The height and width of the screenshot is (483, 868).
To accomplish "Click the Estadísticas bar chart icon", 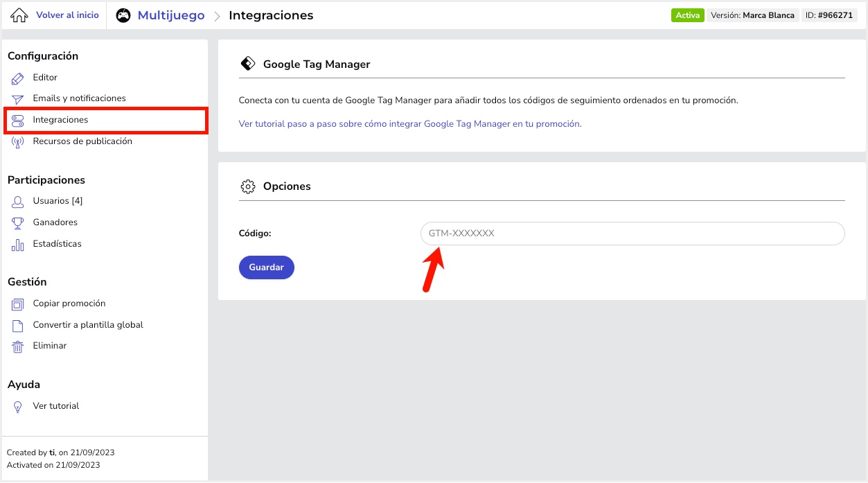I will pyautogui.click(x=18, y=245).
